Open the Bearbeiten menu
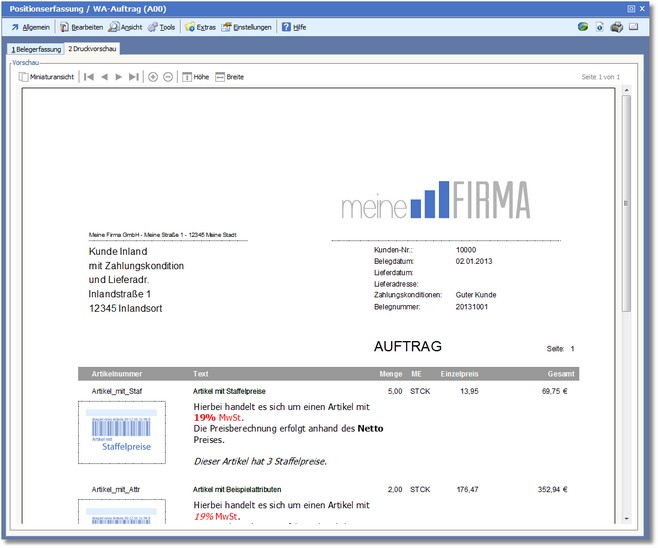This screenshot has height=548, width=658. click(81, 27)
